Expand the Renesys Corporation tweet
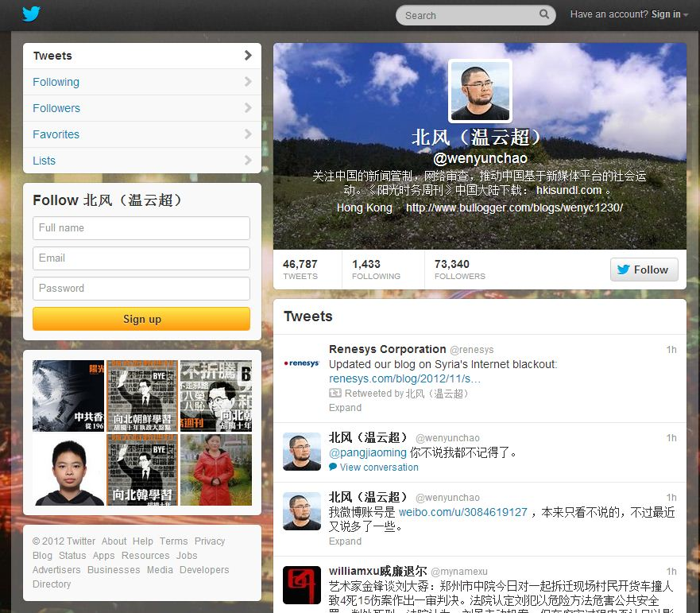The width and height of the screenshot is (700, 613). [345, 408]
